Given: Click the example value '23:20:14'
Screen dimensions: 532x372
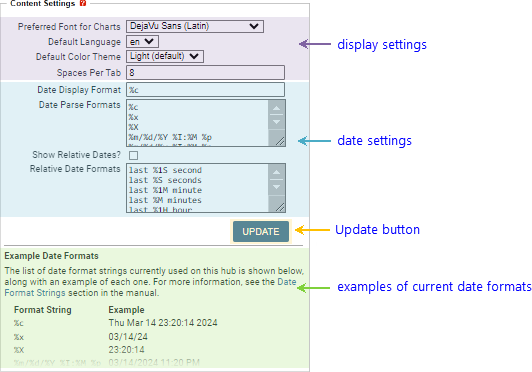Looking at the screenshot, I should pos(126,350).
